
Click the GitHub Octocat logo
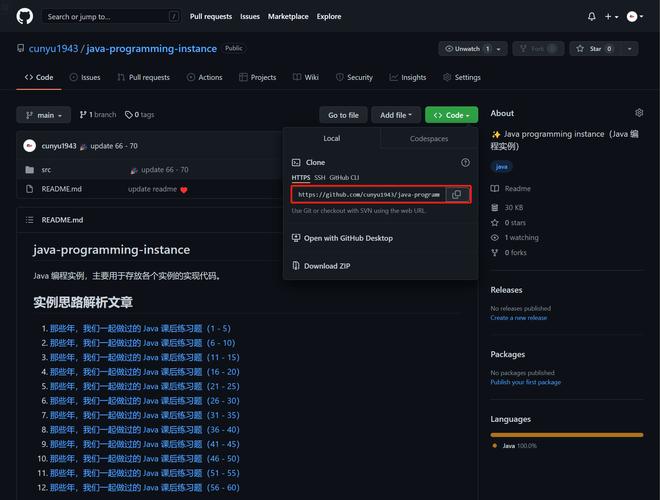click(25, 16)
